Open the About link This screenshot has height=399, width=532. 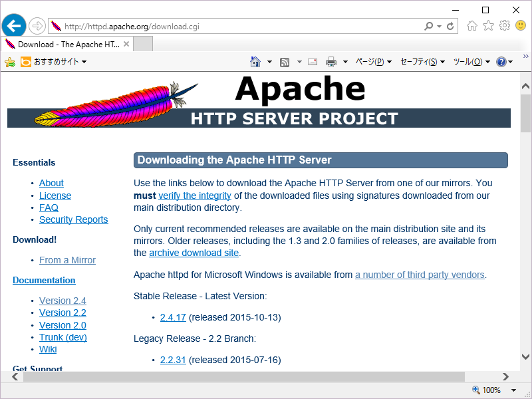pyautogui.click(x=51, y=183)
